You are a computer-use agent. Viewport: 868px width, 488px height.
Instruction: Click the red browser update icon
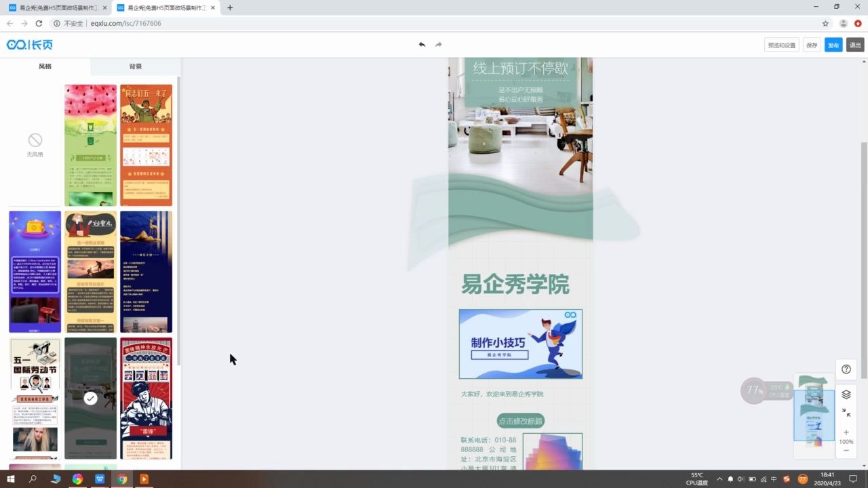(858, 23)
